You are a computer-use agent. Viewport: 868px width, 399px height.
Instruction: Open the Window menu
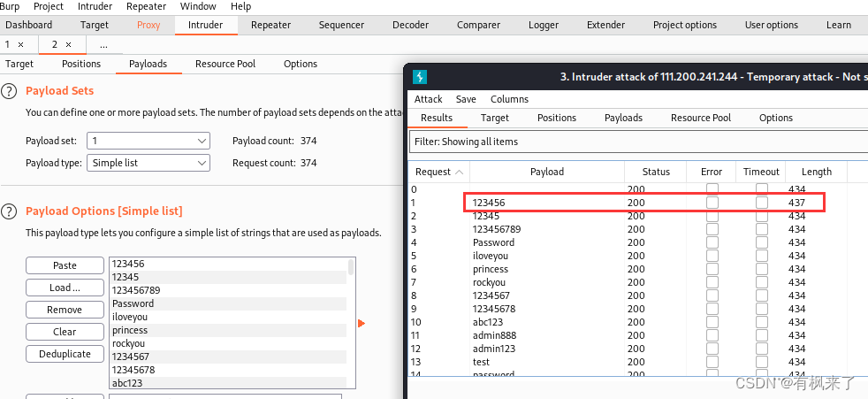click(198, 7)
